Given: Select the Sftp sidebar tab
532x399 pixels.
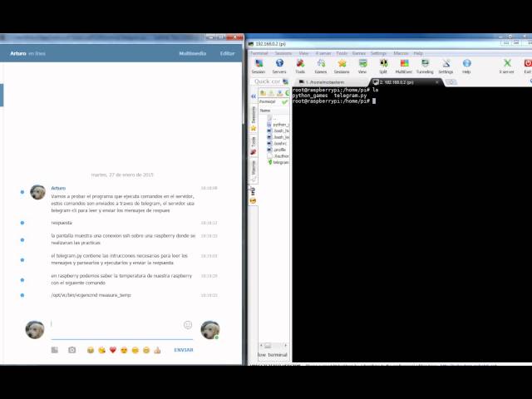Looking at the screenshot, I should click(x=253, y=195).
